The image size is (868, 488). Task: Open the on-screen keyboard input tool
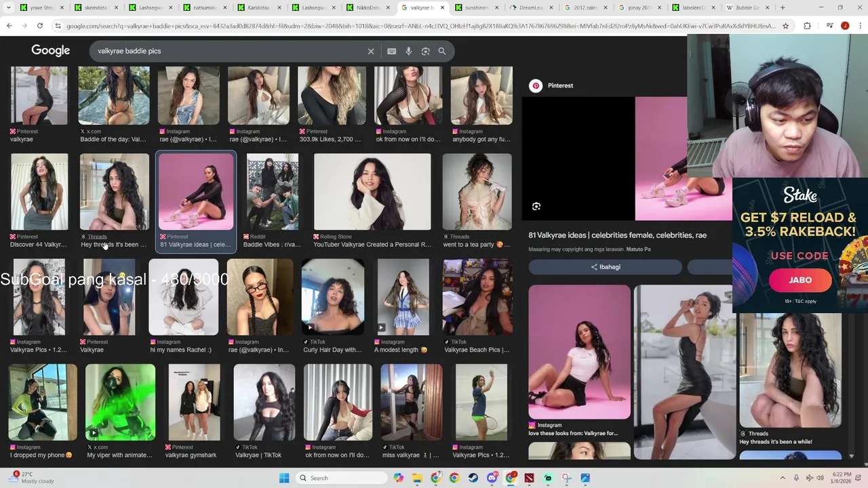(391, 51)
